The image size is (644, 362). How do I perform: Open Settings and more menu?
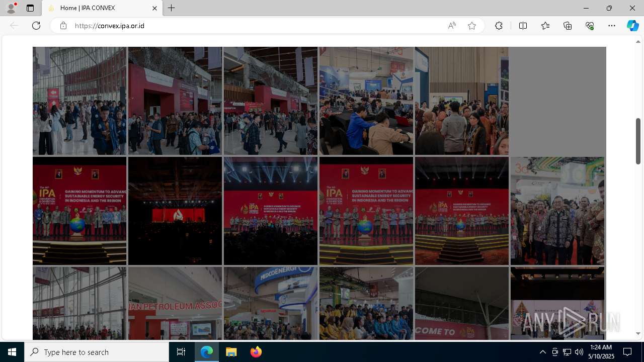(612, 26)
